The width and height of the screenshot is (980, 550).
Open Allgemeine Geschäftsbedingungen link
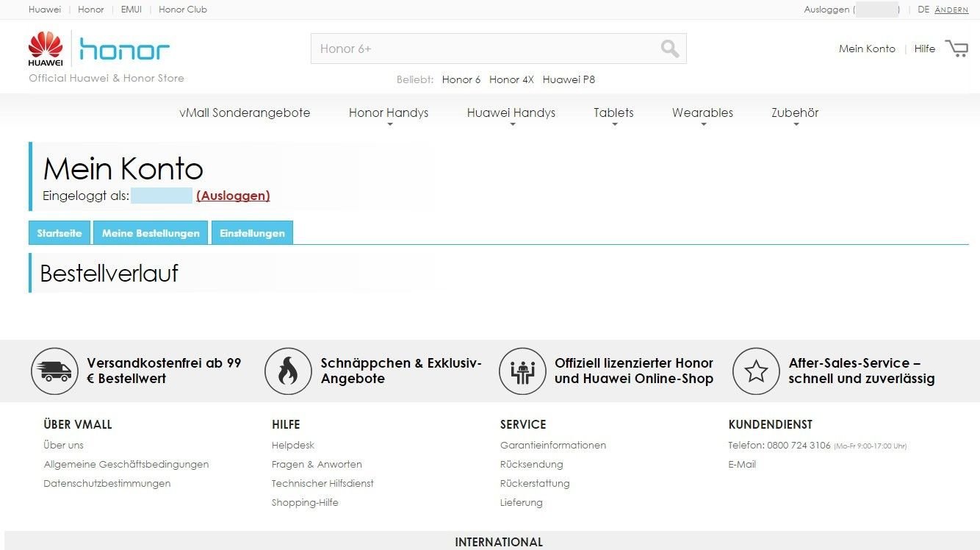pos(126,464)
